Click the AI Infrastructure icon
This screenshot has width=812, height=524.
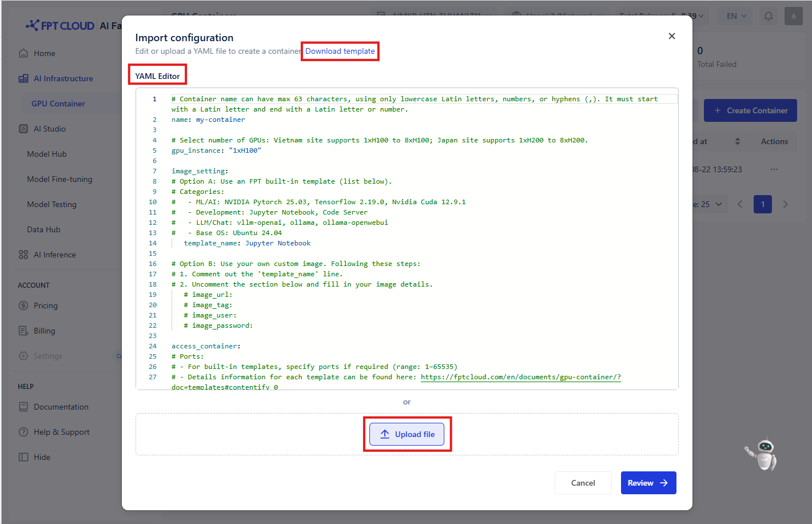pyautogui.click(x=23, y=78)
